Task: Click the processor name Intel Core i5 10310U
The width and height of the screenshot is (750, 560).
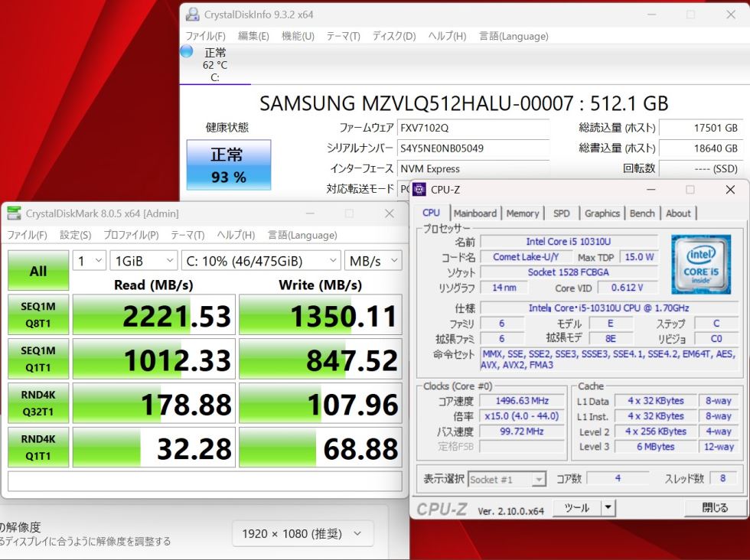Action: (569, 242)
